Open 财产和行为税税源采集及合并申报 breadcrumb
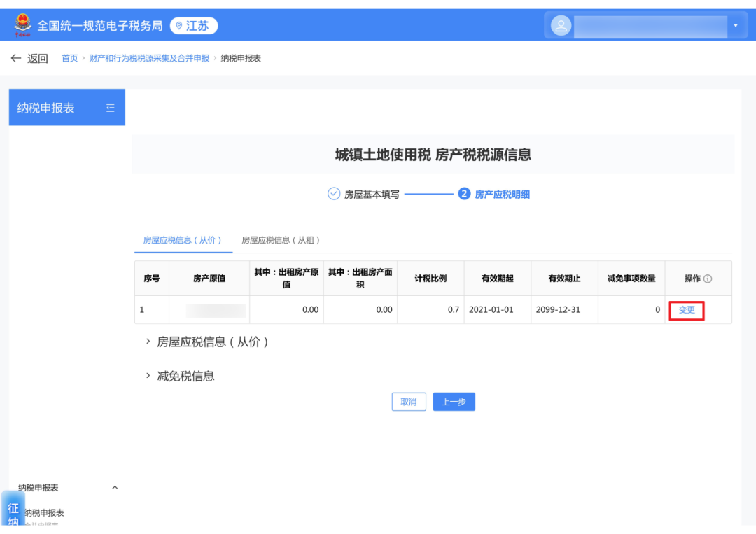The image size is (756, 534). 149,58
